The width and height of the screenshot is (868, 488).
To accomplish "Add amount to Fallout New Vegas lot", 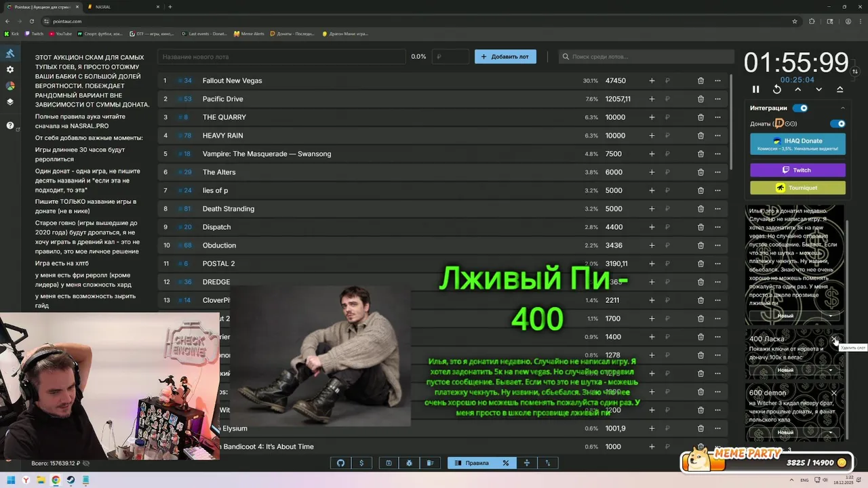I will pos(652,81).
